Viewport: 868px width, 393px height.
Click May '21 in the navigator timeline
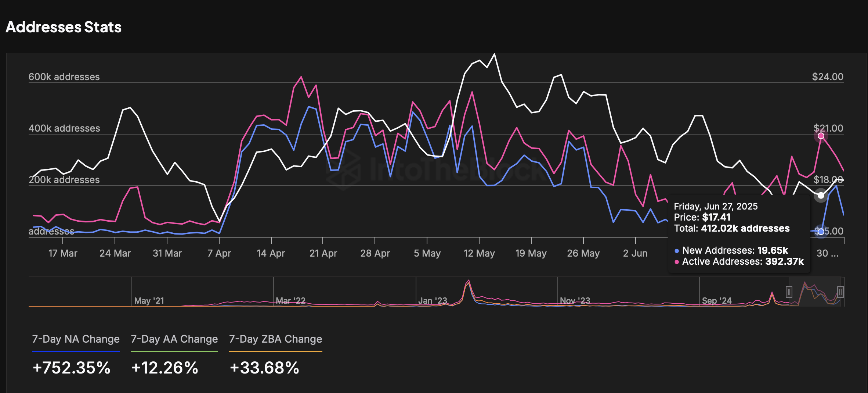(x=149, y=301)
